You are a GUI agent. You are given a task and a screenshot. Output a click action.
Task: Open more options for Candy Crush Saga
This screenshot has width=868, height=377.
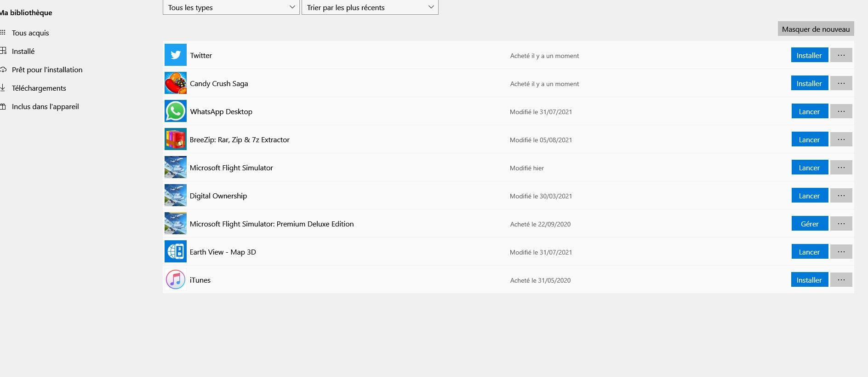[841, 83]
